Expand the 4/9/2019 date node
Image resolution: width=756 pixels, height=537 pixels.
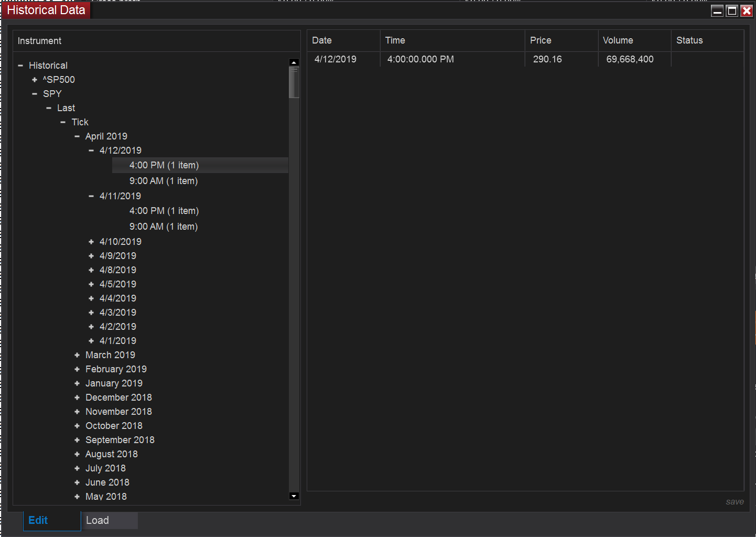point(91,256)
